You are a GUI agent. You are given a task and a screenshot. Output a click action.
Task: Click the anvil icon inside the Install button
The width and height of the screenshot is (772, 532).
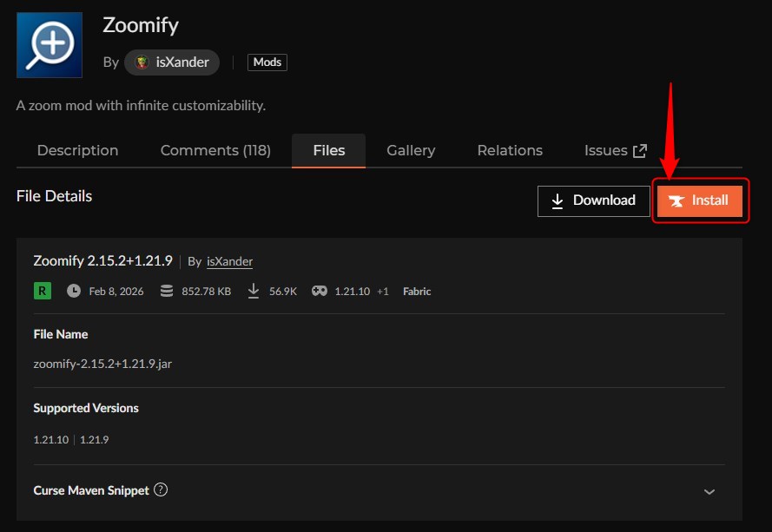[x=676, y=200]
